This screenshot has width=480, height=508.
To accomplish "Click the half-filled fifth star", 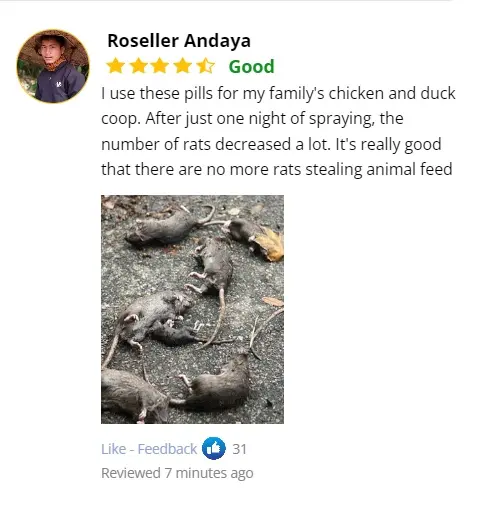I will tap(206, 66).
